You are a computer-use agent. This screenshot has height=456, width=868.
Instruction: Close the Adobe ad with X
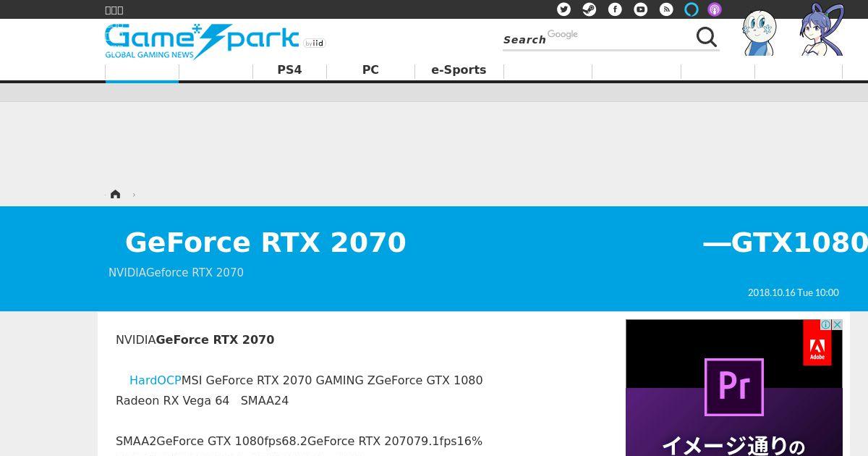pos(837,325)
